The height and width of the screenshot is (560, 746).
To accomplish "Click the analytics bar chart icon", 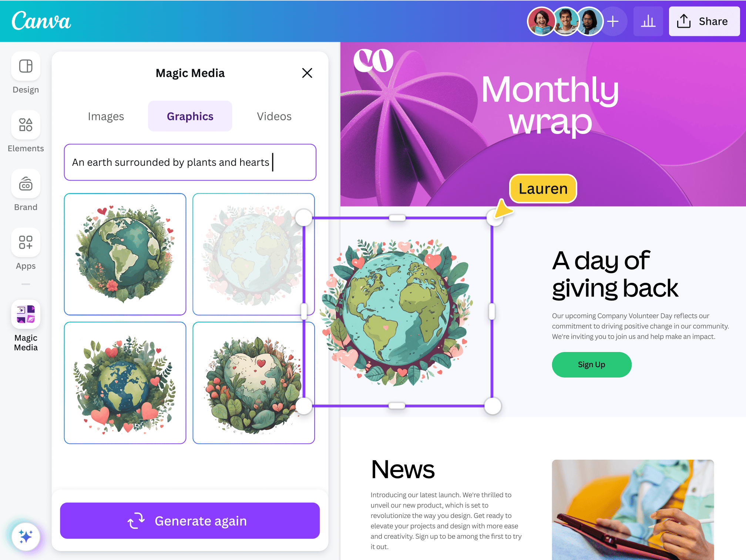I will point(648,21).
